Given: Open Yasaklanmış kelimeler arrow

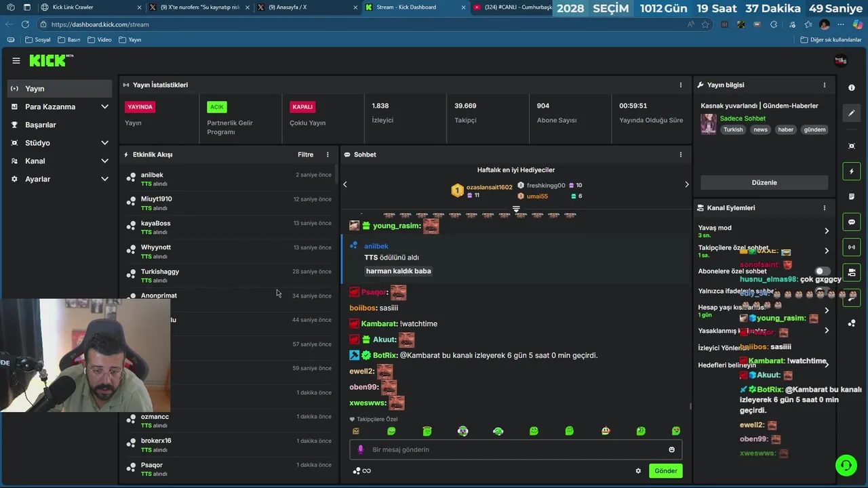Looking at the screenshot, I should click(x=826, y=331).
